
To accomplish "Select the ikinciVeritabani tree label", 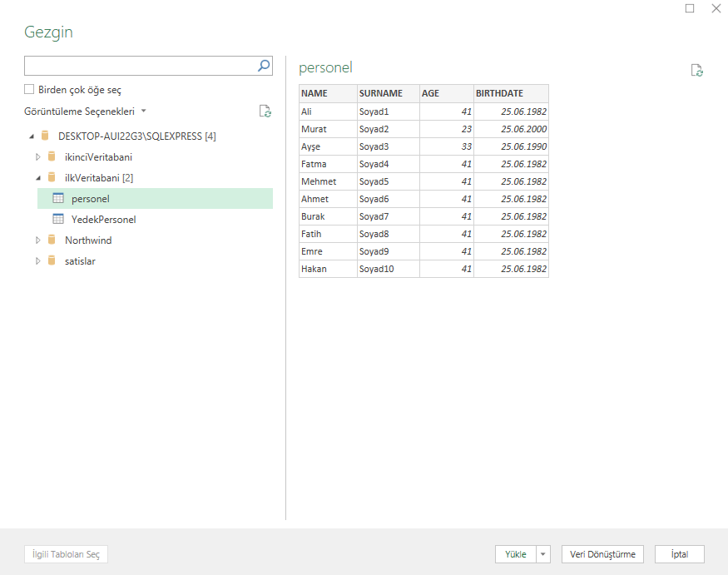I will (x=98, y=157).
